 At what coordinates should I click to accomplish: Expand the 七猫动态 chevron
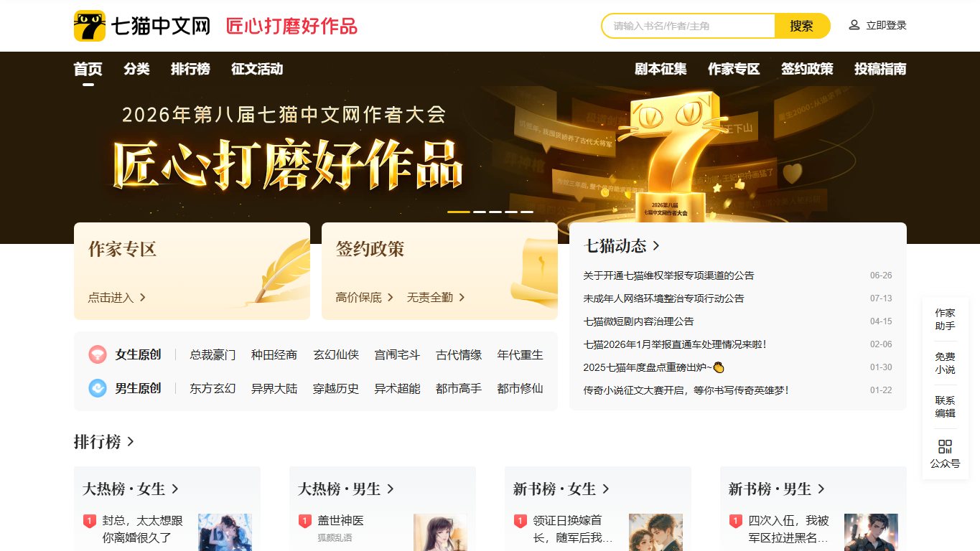(655, 246)
